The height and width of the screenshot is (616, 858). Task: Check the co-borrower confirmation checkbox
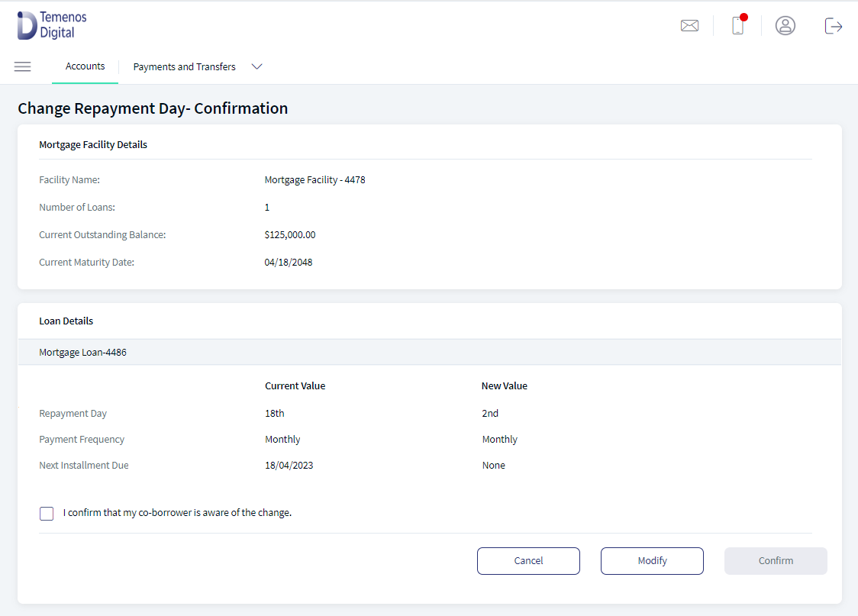pyautogui.click(x=47, y=513)
